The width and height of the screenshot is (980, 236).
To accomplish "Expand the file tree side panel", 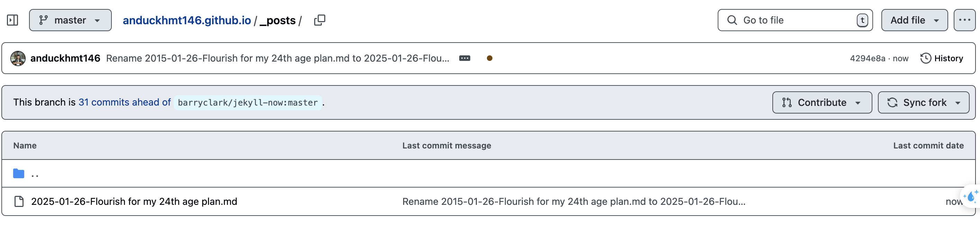I will point(12,20).
